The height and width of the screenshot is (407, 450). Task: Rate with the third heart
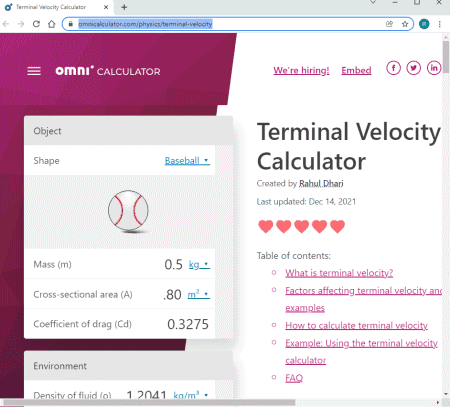(302, 227)
